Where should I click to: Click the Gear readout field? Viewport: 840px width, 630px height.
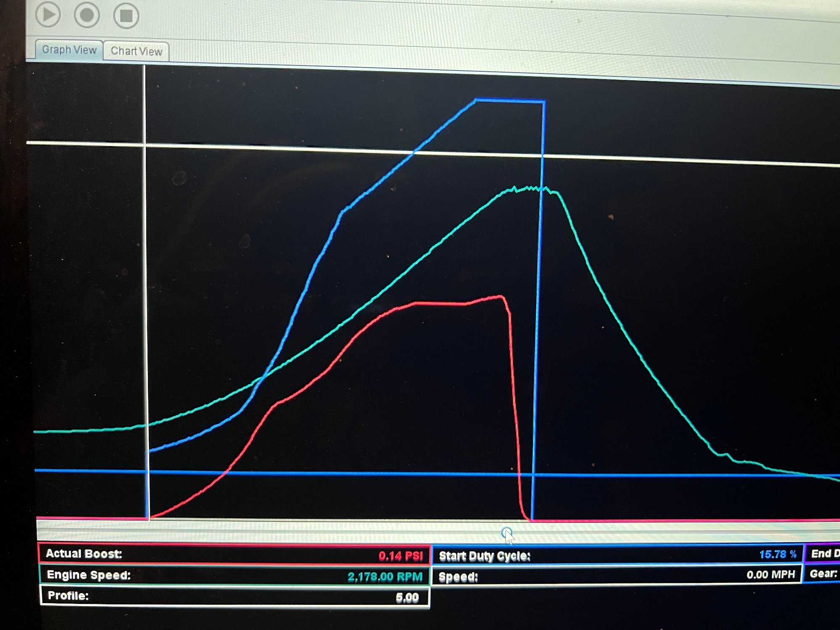(822, 574)
